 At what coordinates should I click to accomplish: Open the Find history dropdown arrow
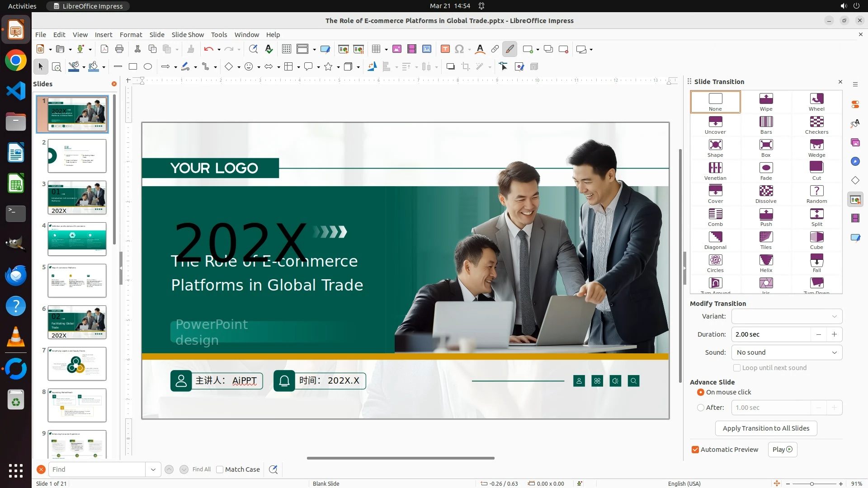pos(153,469)
